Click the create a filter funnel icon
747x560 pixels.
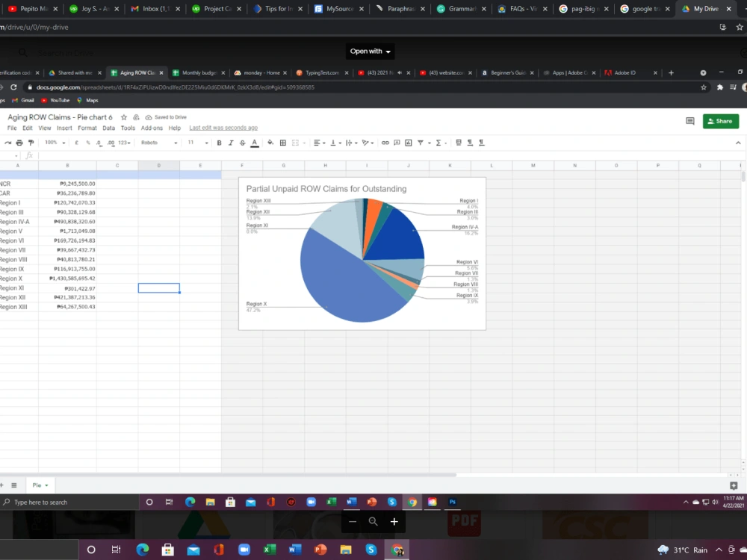pyautogui.click(x=420, y=143)
